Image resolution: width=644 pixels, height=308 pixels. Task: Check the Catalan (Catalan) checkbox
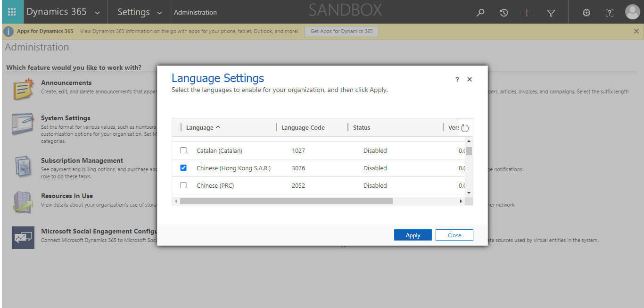click(183, 150)
